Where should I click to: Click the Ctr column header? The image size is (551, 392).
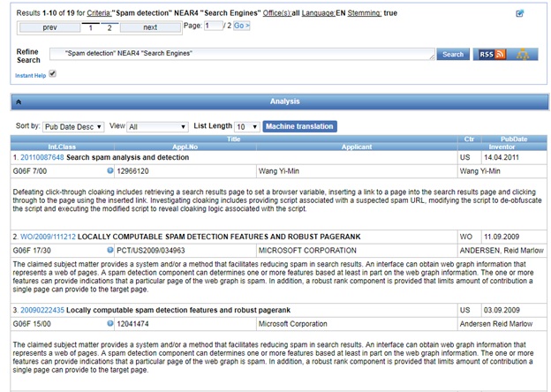click(469, 139)
